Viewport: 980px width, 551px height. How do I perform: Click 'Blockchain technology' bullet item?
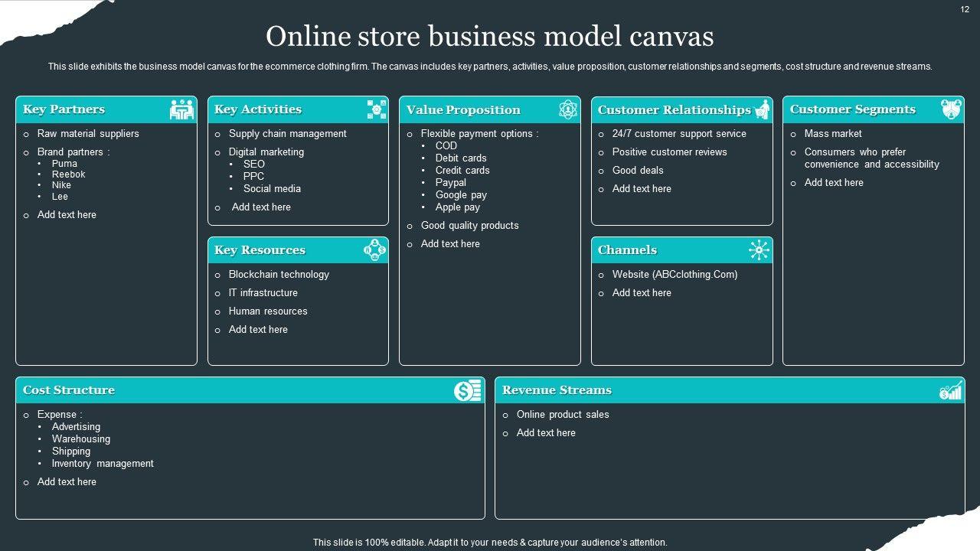pos(279,275)
